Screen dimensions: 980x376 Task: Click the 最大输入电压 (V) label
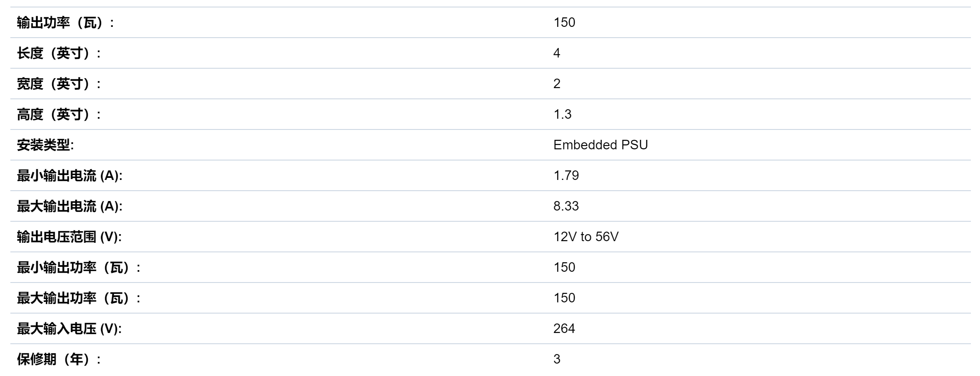click(x=69, y=329)
